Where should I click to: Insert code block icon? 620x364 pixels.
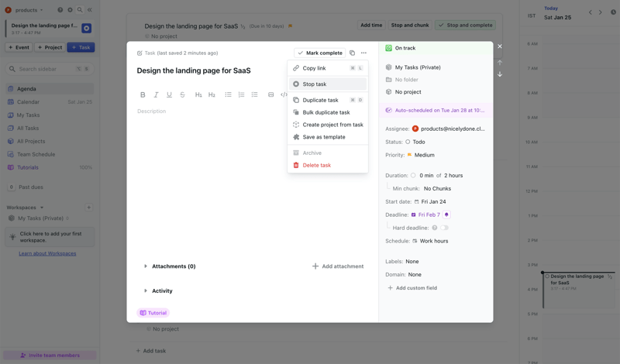(x=284, y=94)
